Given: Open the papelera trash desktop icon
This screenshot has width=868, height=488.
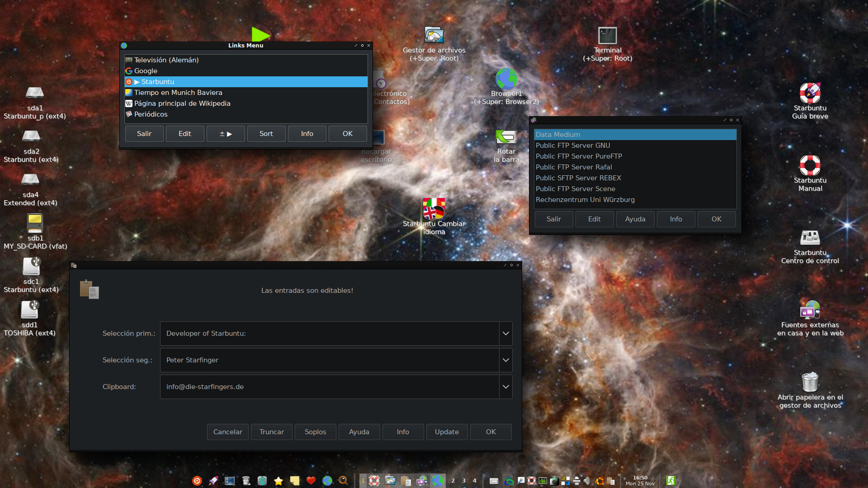Looking at the screenshot, I should click(810, 382).
